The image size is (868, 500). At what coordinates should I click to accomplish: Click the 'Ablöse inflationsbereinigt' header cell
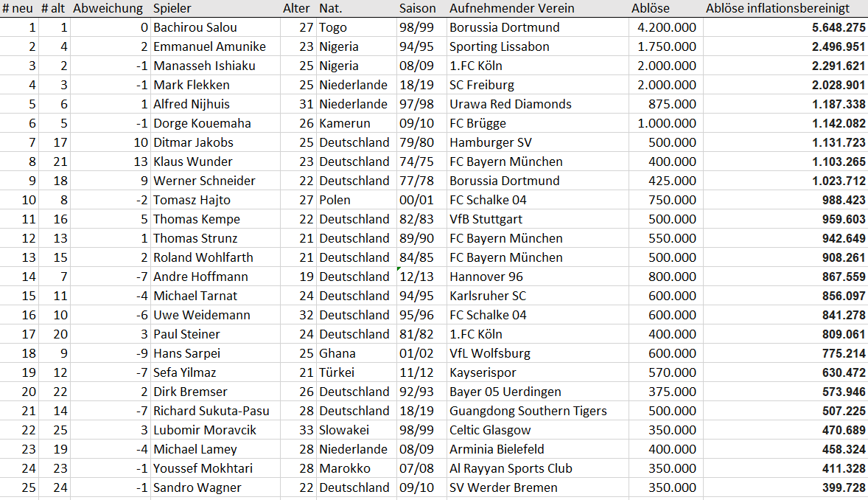[x=785, y=8]
